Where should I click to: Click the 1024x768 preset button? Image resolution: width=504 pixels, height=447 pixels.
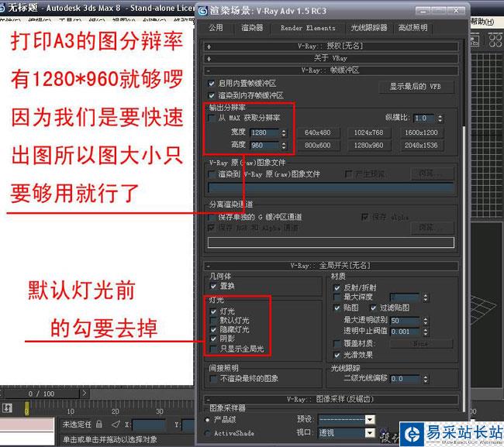(x=368, y=132)
